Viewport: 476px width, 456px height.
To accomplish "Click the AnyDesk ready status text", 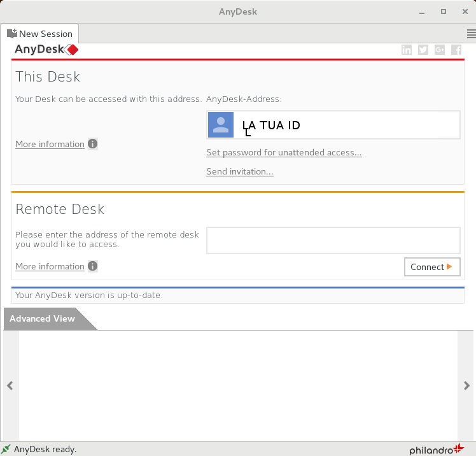I will (45, 449).
